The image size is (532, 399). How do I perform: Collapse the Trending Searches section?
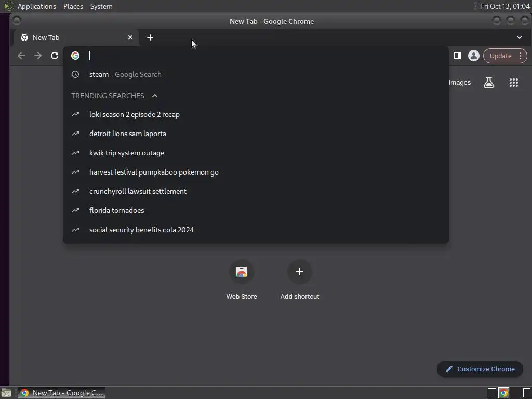point(155,96)
